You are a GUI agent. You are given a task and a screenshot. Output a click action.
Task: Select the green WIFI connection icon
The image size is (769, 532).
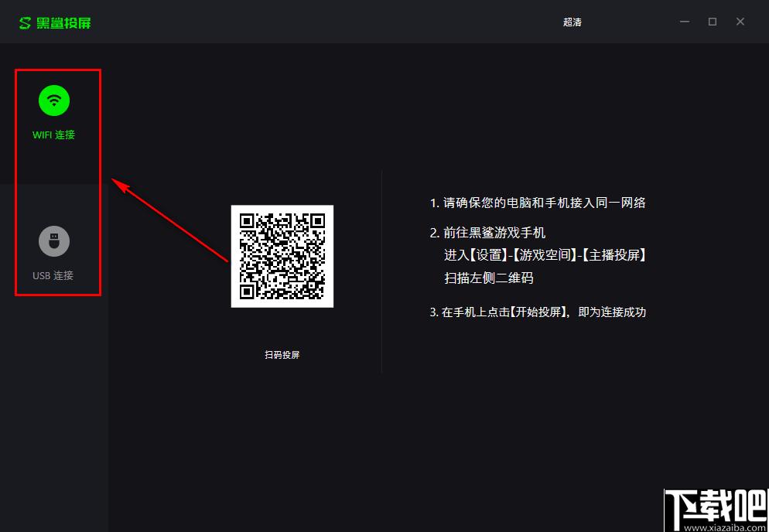point(54,101)
